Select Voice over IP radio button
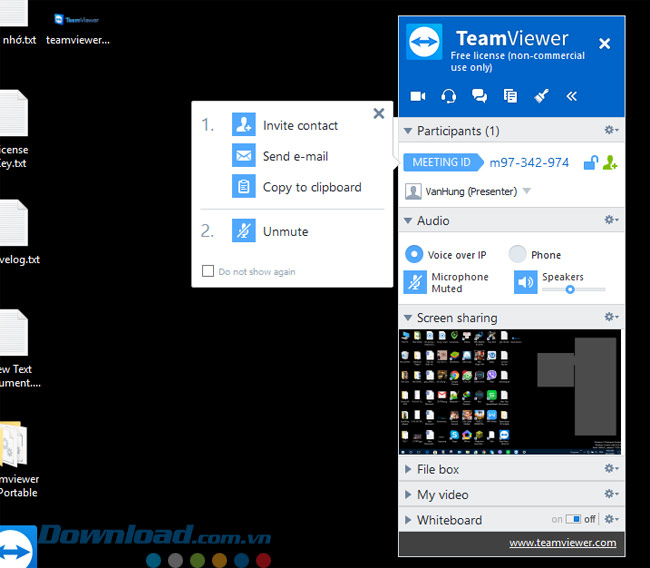 pyautogui.click(x=414, y=254)
